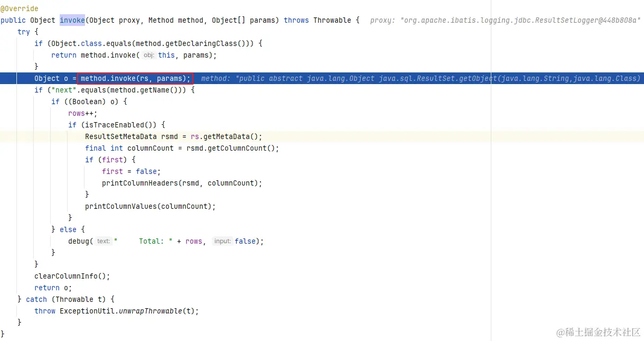The height and width of the screenshot is (341, 644).
Task: Click the 'else' keyword
Action: pyautogui.click(x=68, y=229)
